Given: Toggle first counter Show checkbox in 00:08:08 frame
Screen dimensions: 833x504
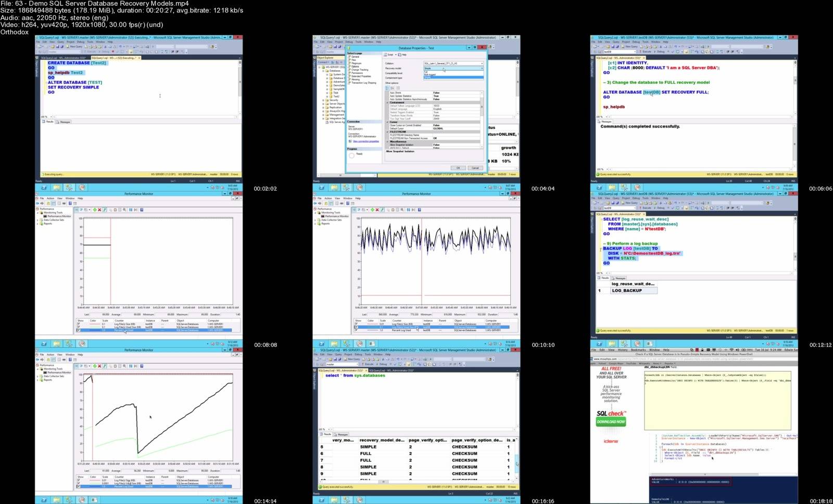Looking at the screenshot, I should [79, 324].
